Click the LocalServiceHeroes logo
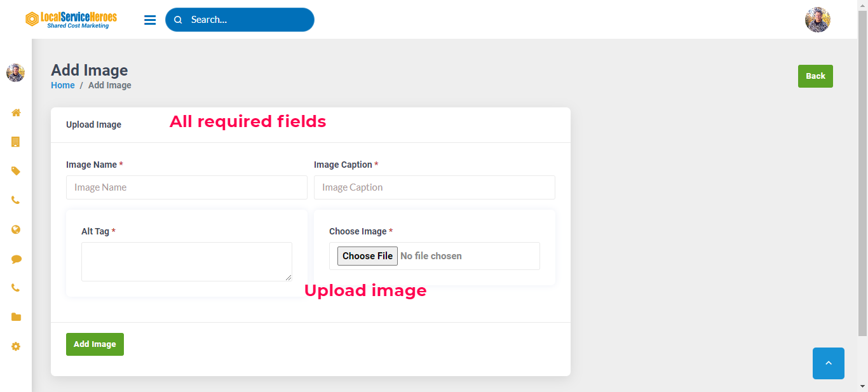868x392 pixels. pyautogui.click(x=71, y=20)
